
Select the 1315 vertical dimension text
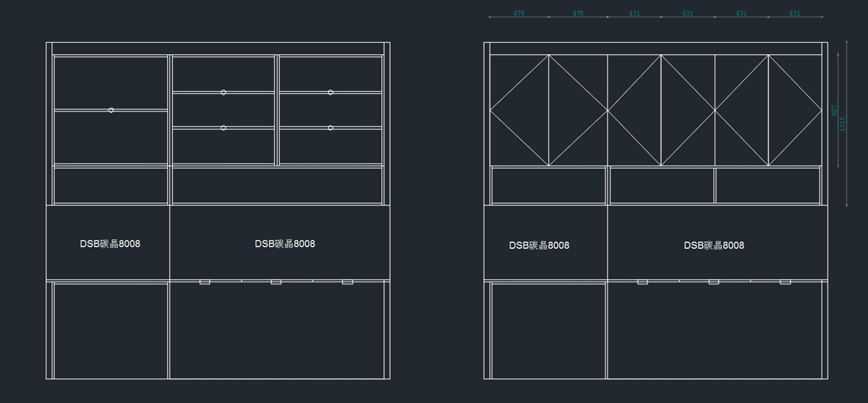tap(842, 124)
